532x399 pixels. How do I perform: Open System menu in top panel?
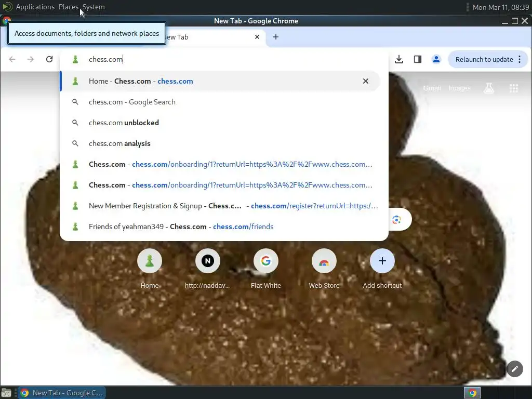[94, 7]
